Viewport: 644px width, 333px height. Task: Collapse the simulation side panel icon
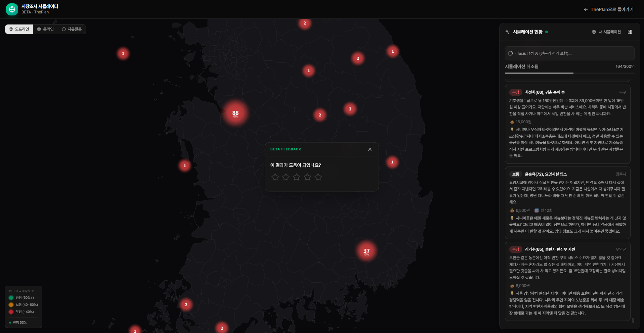[630, 32]
